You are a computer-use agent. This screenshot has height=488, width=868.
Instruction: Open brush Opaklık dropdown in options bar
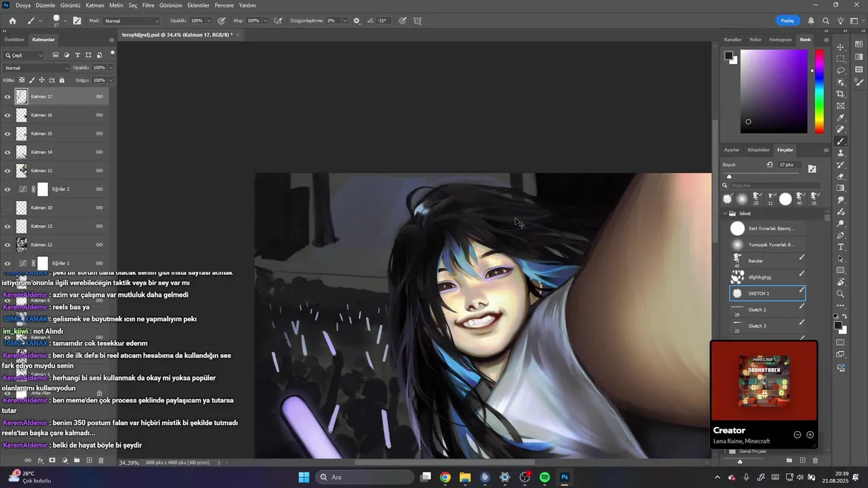(210, 21)
